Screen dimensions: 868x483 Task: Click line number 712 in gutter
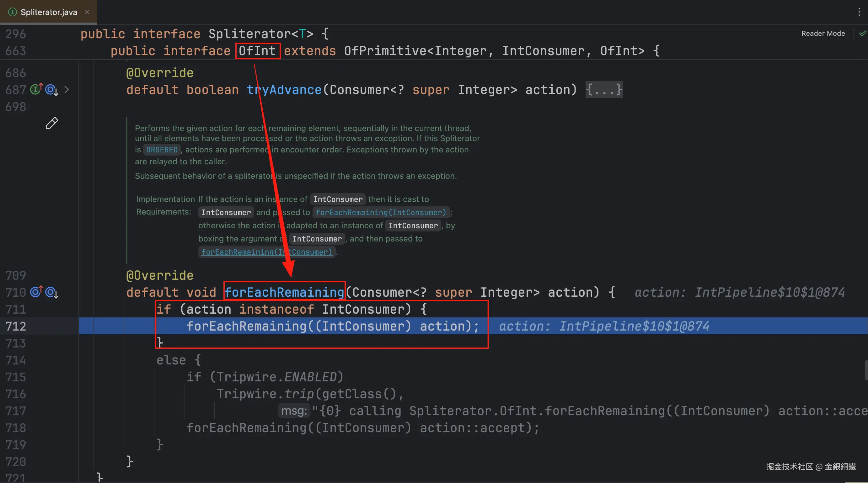16,326
